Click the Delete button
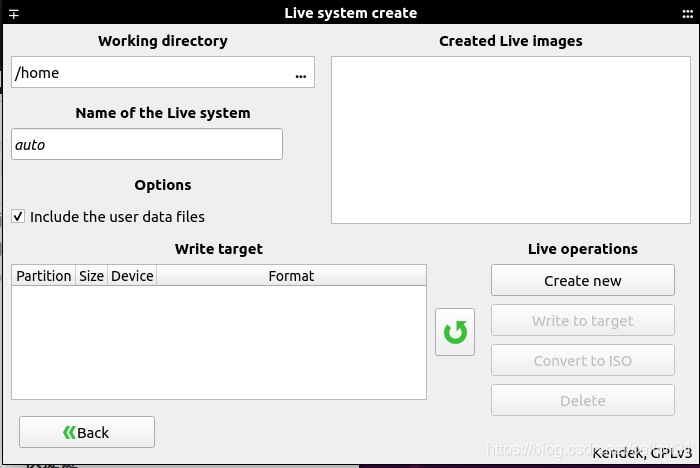 pos(583,400)
